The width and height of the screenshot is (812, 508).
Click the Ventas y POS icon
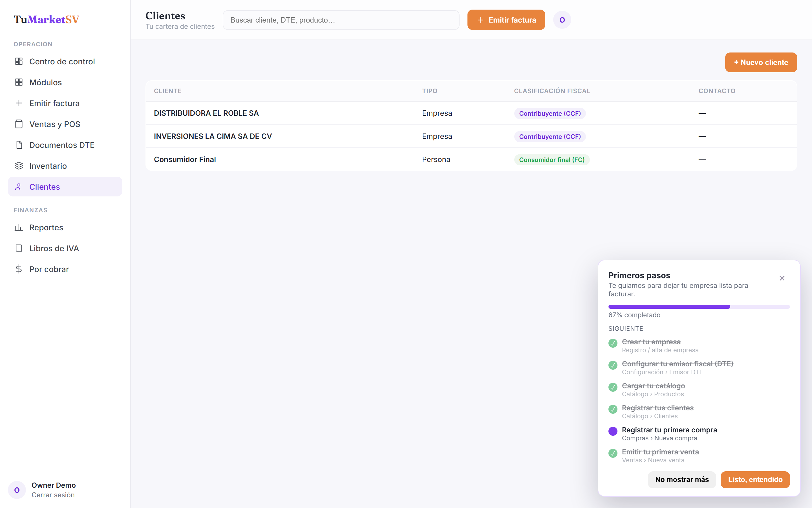(19, 124)
